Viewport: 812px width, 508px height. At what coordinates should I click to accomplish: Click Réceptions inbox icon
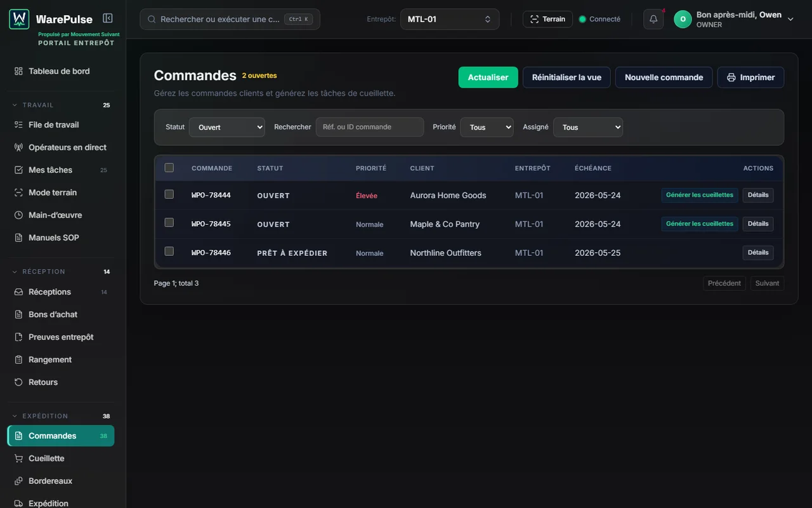point(18,292)
